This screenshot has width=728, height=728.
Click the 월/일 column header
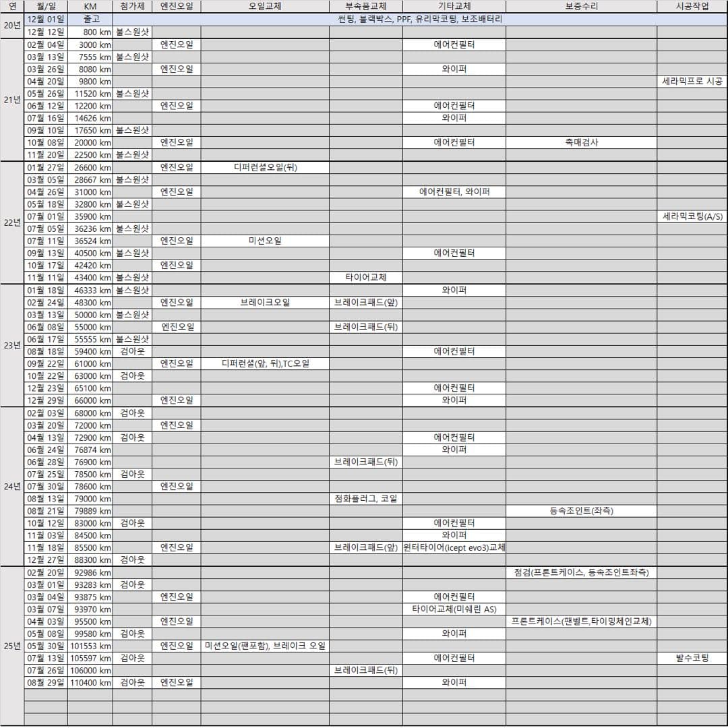point(46,6)
